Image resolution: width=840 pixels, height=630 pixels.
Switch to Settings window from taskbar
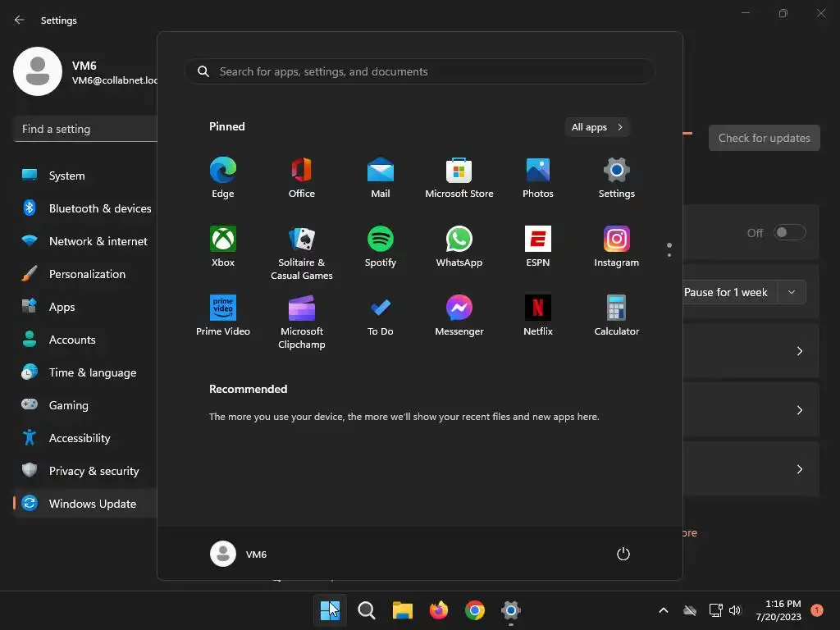coord(511,610)
